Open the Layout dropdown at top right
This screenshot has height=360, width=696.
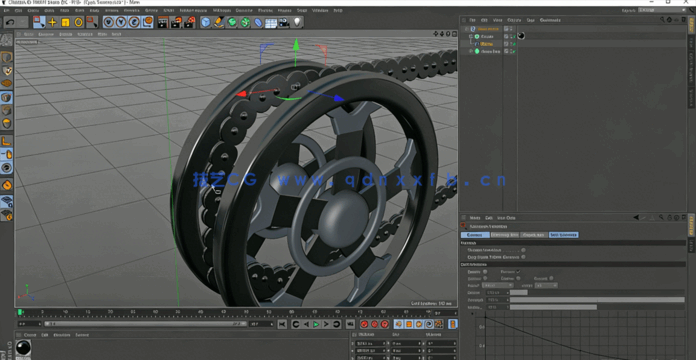click(661, 10)
